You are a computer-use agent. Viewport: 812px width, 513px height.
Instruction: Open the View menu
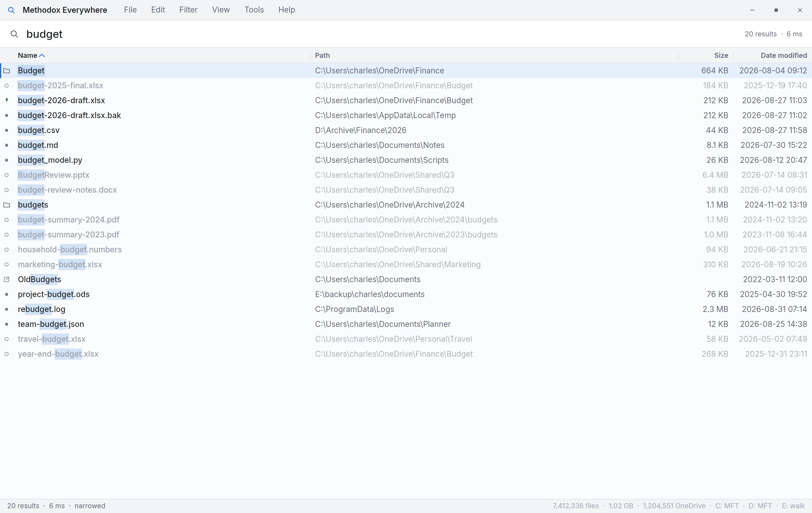click(221, 10)
